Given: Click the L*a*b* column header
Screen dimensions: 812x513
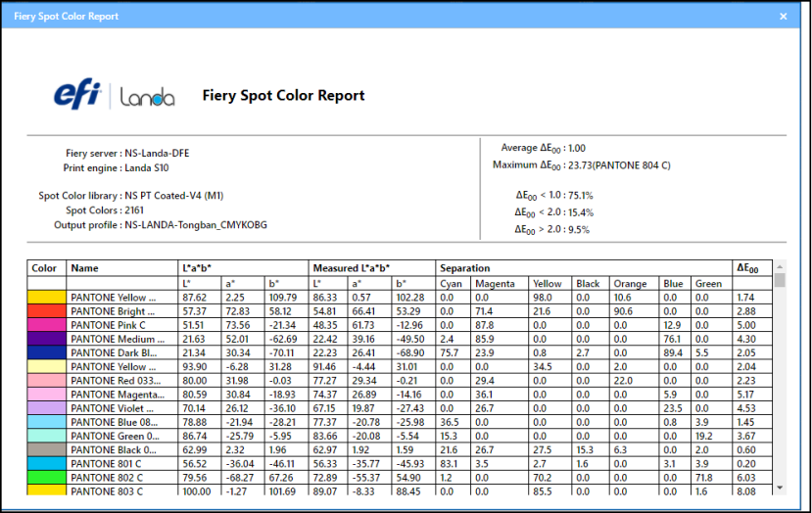Looking at the screenshot, I should [243, 268].
